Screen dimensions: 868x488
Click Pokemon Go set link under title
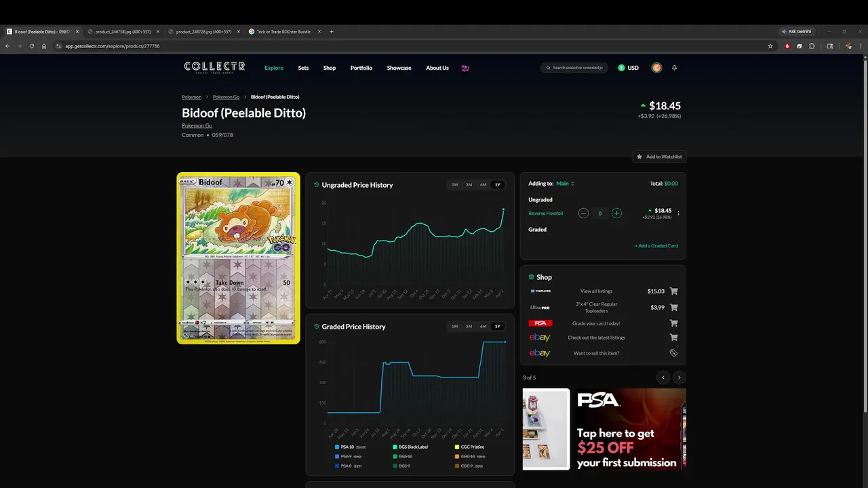coord(197,125)
